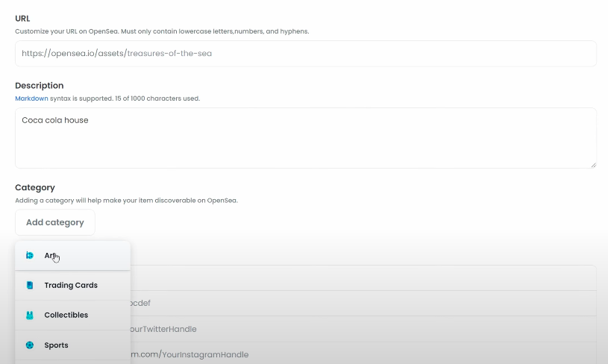The image size is (608, 364).
Task: Choose Trading Cards category option
Action: point(72,286)
